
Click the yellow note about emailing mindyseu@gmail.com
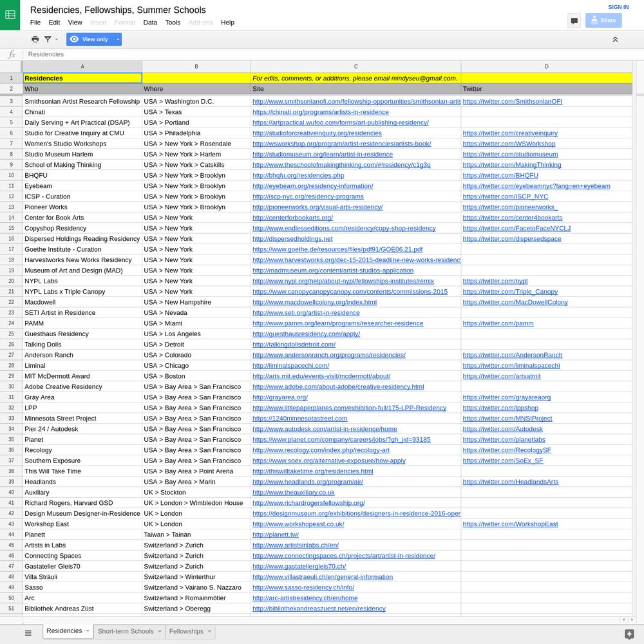point(355,78)
